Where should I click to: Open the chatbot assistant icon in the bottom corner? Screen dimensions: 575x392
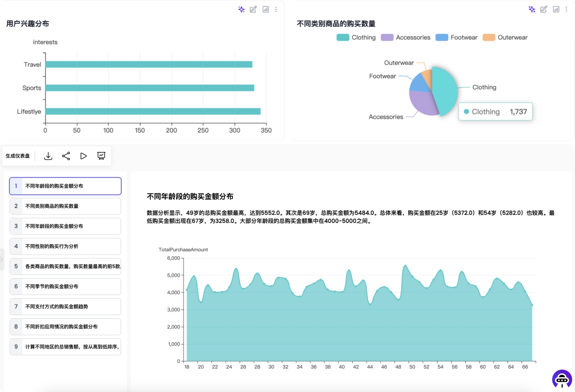562,379
